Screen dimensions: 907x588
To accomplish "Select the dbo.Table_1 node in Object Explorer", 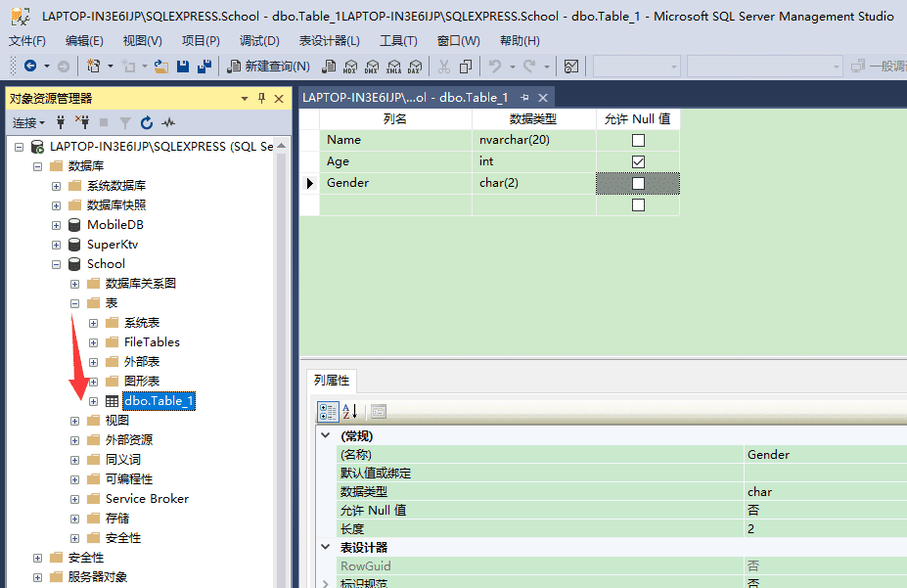I will click(x=158, y=400).
